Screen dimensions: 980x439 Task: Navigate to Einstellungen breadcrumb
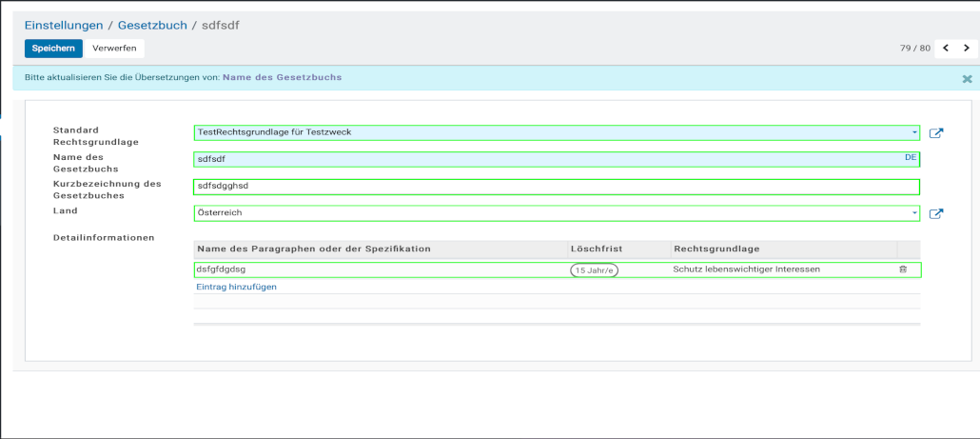pyautogui.click(x=64, y=25)
